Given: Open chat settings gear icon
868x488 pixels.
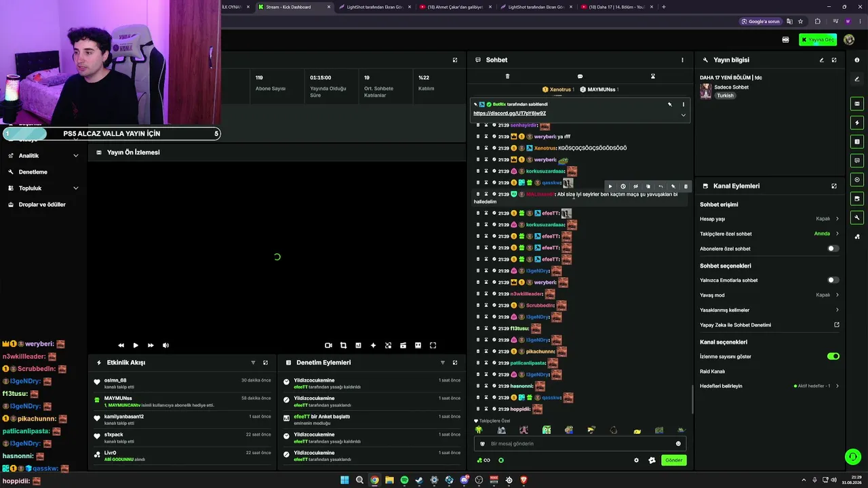Looking at the screenshot, I should pos(636,460).
